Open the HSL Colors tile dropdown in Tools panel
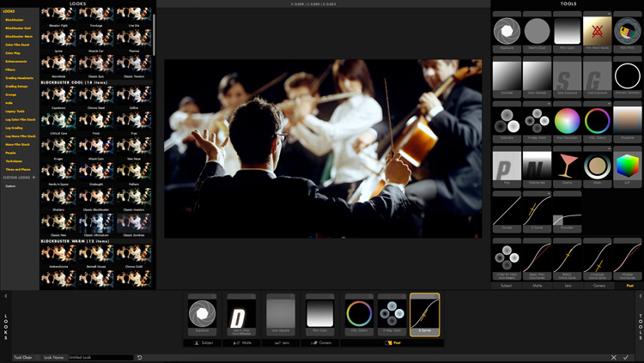Screen dimensions: 644x363 coord(609,104)
